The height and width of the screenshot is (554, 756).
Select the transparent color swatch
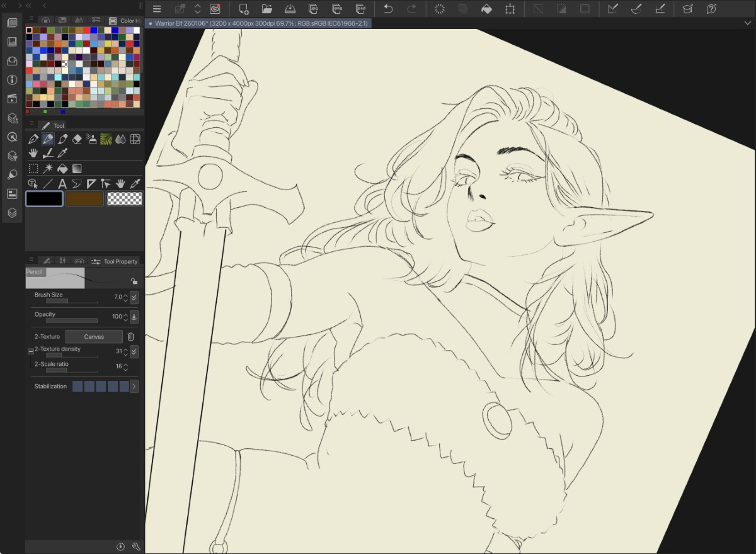pos(125,199)
